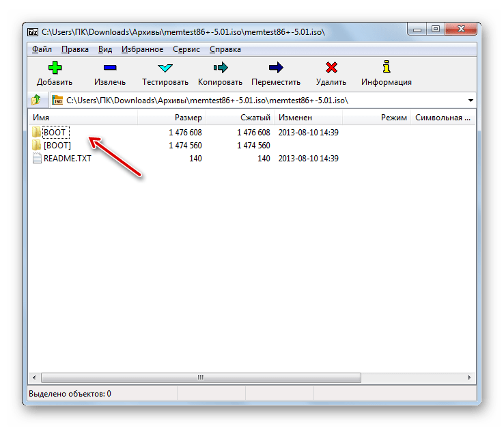Open the Вид menu
Screen dimensions: 504x428
[105, 49]
